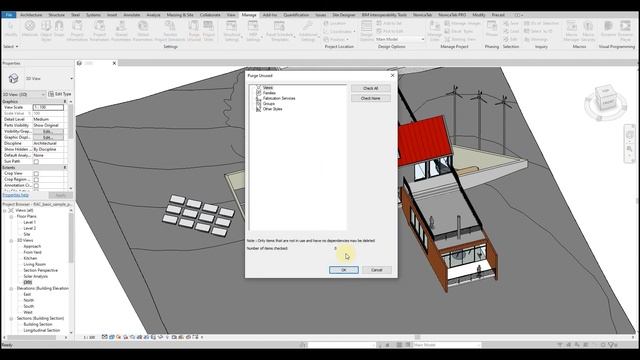The image size is (640, 360).
Task: Click the Select by ID icon
Action: coord(527,31)
